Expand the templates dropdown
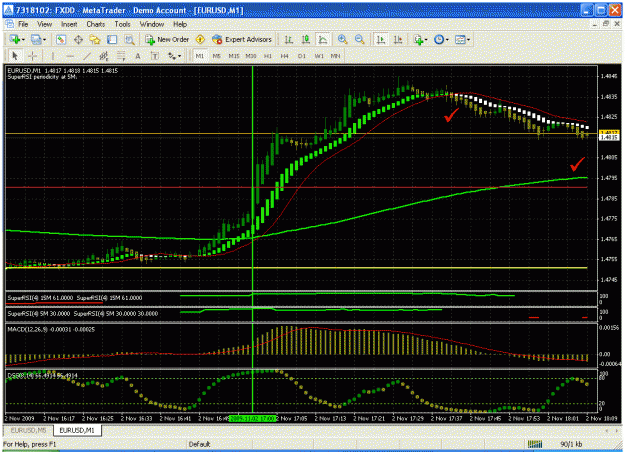Image resolution: width=625 pixels, height=452 pixels. [x=468, y=39]
